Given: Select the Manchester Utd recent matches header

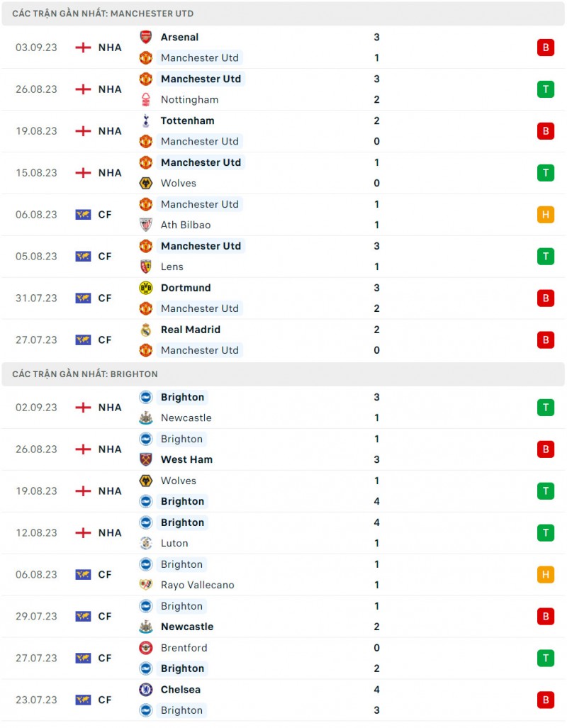Looking at the screenshot, I should 103,13.
